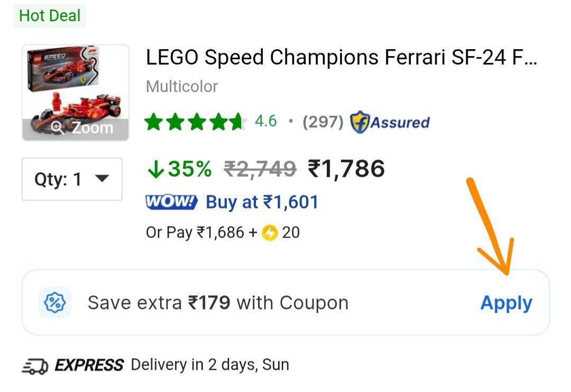Click the struck-through ₹2,749 original price
This screenshot has height=392, width=571.
[260, 169]
